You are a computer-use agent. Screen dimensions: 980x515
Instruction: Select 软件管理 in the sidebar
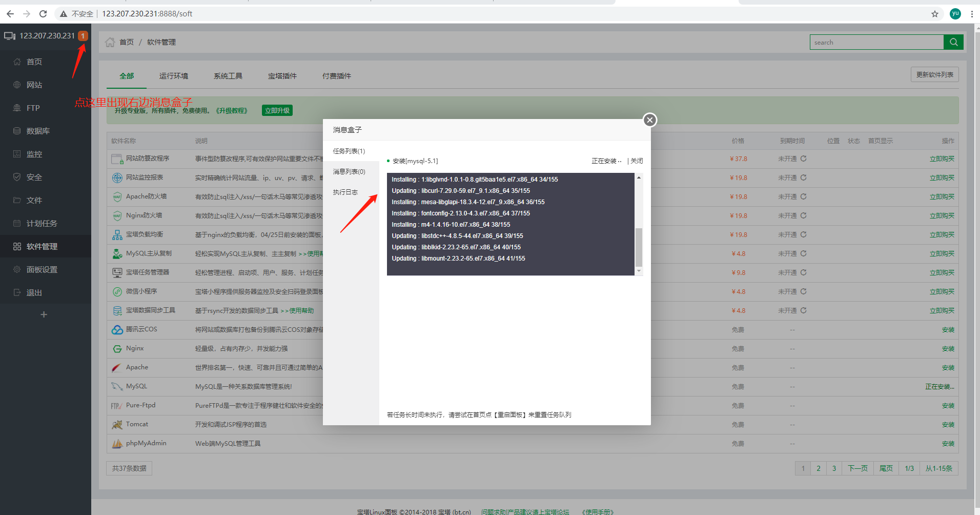(x=42, y=247)
